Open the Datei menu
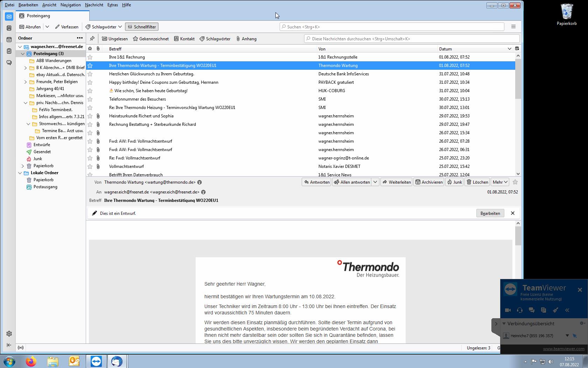This screenshot has width=588, height=368. pyautogui.click(x=9, y=5)
